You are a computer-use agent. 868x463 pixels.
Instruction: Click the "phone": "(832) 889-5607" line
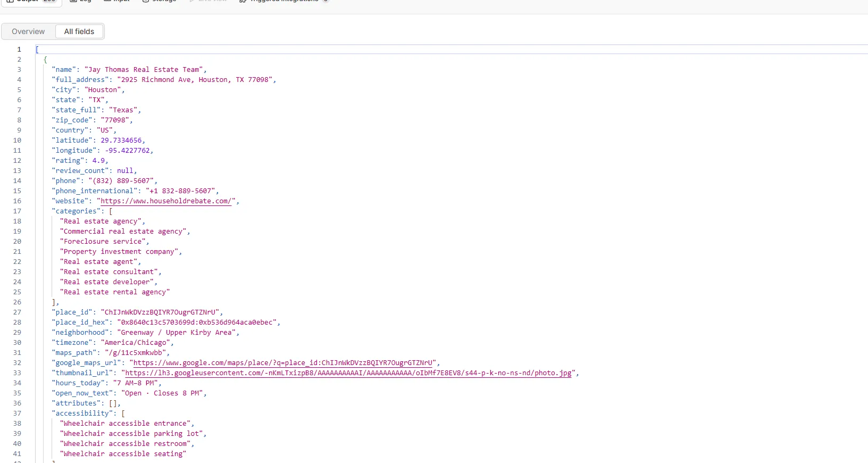click(x=104, y=181)
